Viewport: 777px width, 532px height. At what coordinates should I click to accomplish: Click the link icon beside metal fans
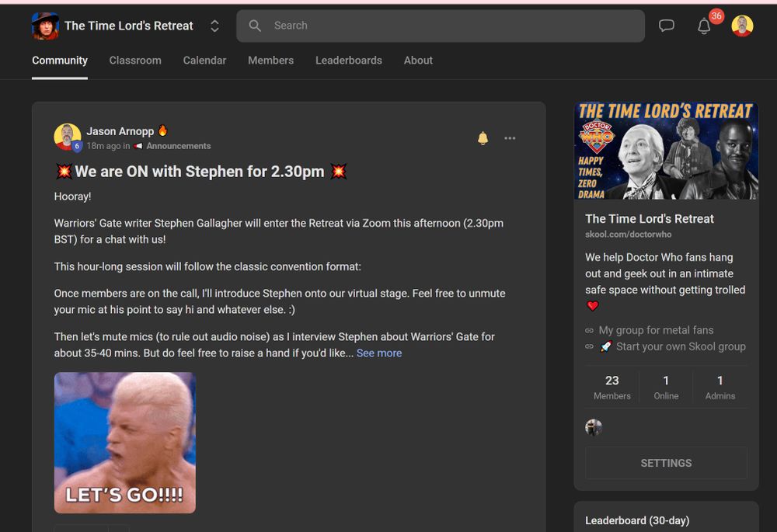pos(589,330)
